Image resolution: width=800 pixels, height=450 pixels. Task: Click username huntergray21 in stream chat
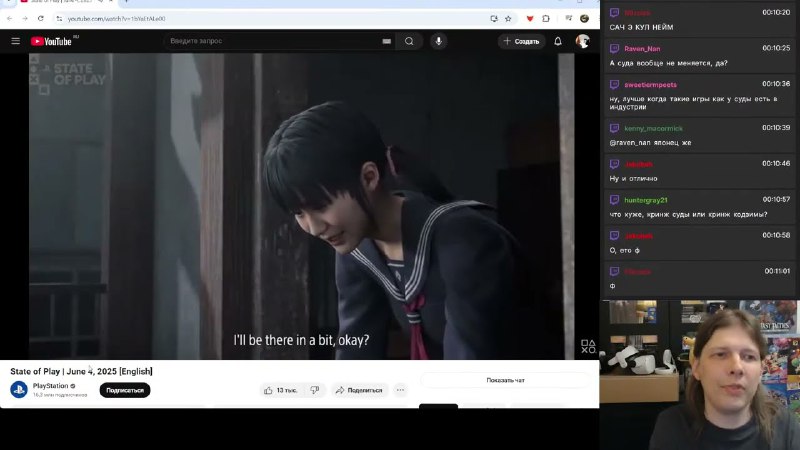click(x=645, y=200)
